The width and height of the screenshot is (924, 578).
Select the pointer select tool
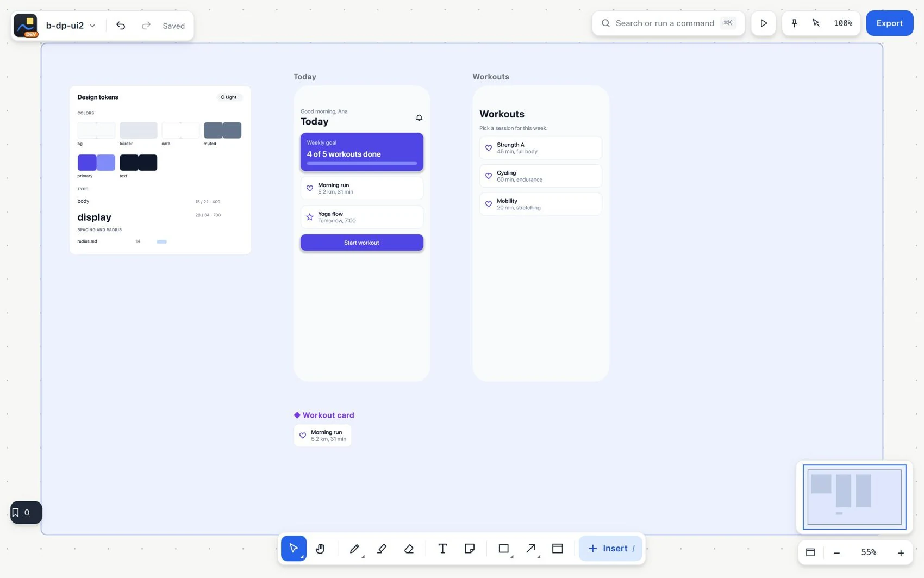(294, 548)
